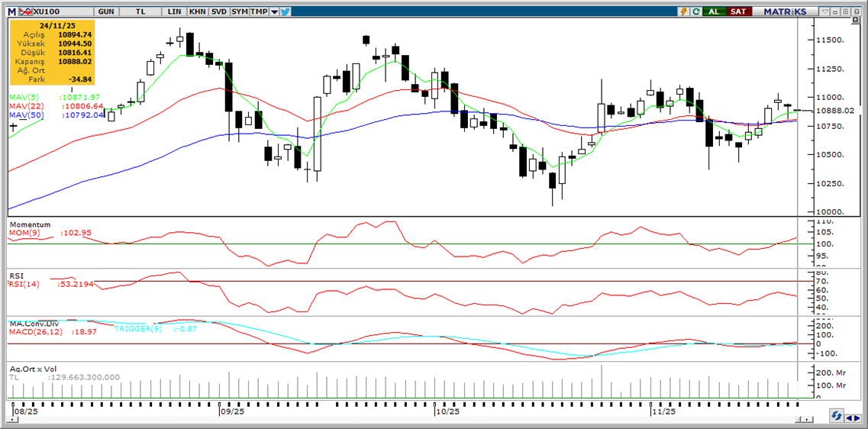The height and width of the screenshot is (429, 868).
Task: Toggle the KHN chart option
Action: [x=197, y=11]
